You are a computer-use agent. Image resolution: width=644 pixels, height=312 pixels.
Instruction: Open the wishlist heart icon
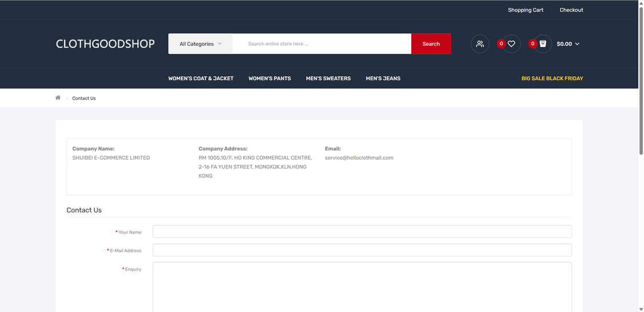pyautogui.click(x=511, y=44)
